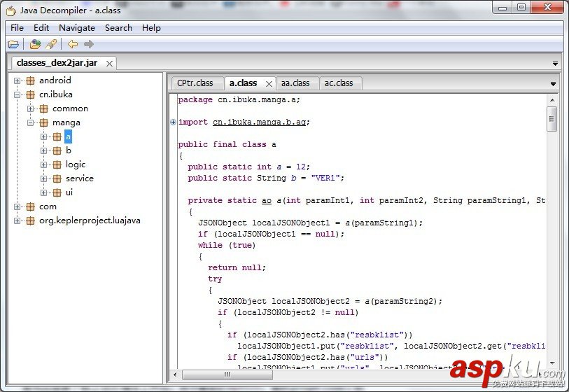Expand the selected a package node
The image size is (569, 392).
(43, 136)
